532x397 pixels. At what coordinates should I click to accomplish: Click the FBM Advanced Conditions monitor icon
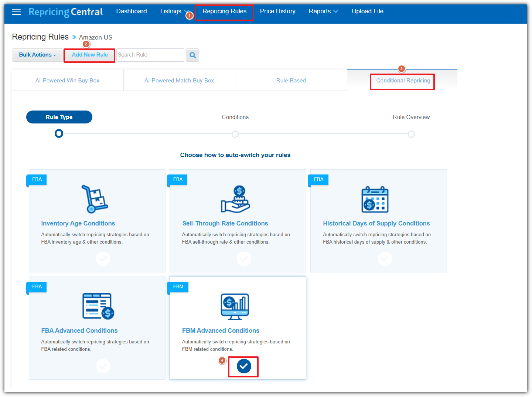click(235, 307)
